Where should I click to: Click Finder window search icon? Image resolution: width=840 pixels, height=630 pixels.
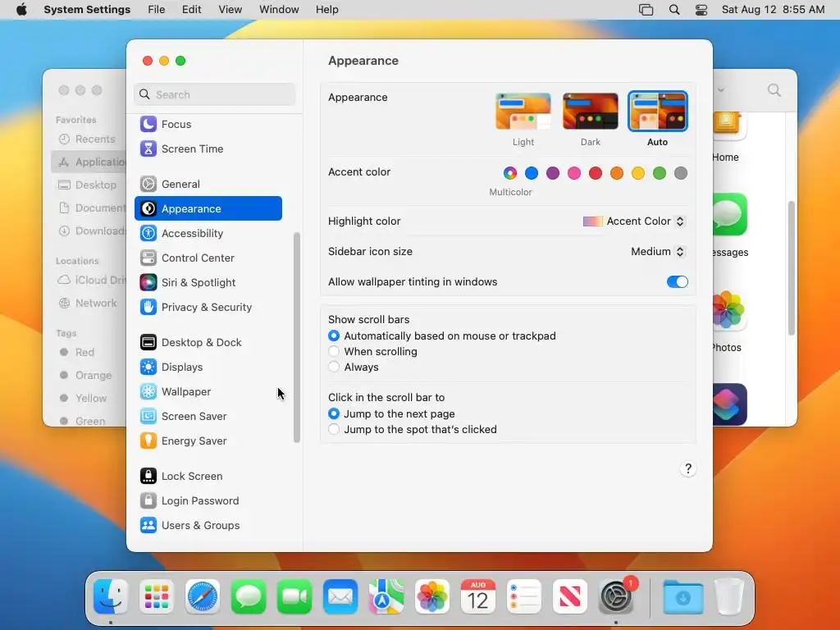(774, 90)
